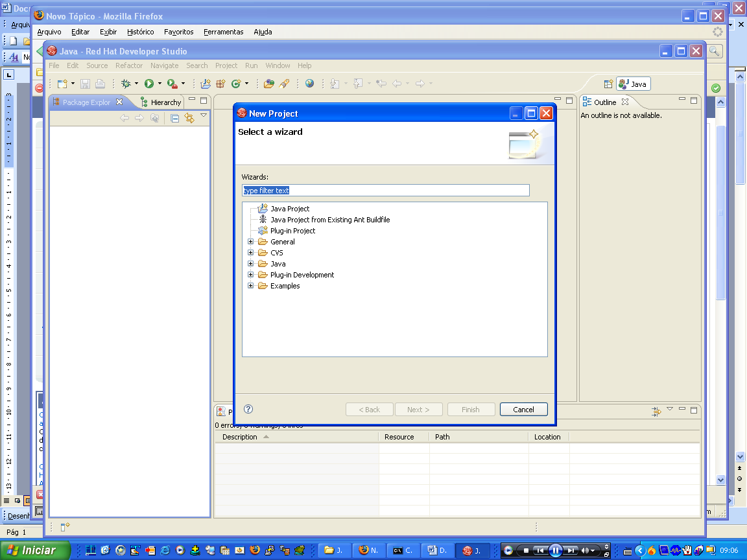Open the Problems view menu arrow

pos(670,408)
